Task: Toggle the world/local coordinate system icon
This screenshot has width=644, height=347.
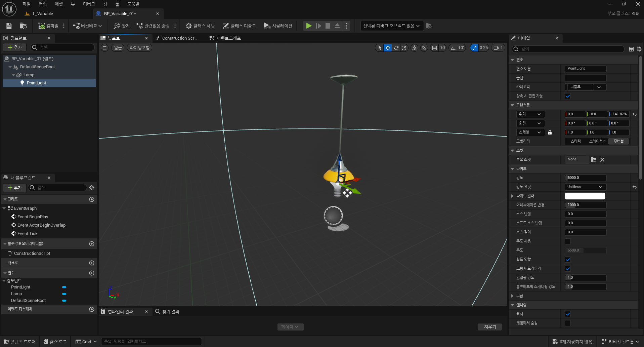Action: coord(415,48)
